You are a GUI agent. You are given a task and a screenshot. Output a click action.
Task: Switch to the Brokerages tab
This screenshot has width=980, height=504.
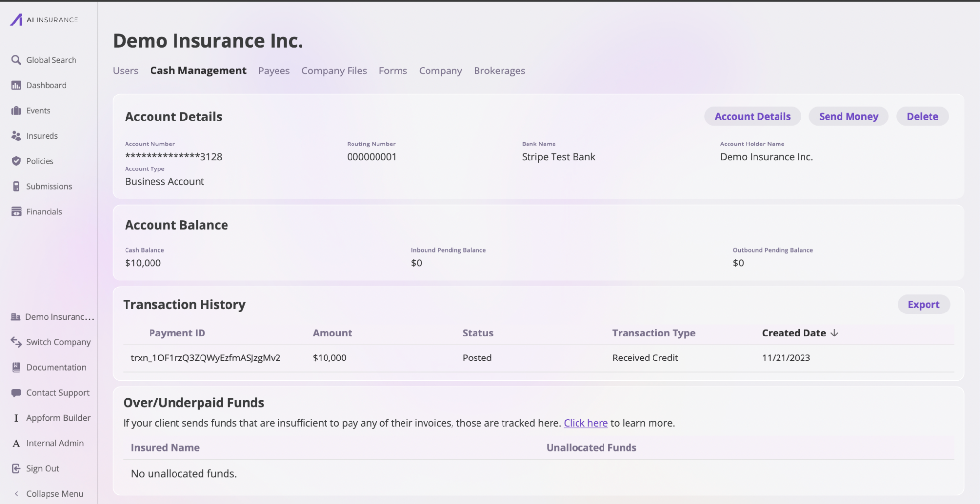(x=500, y=71)
